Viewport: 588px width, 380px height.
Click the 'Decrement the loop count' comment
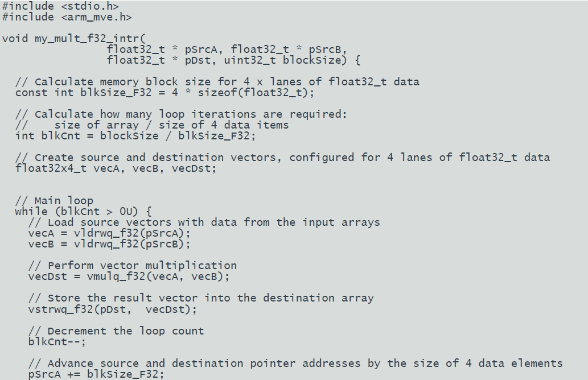coord(126,331)
